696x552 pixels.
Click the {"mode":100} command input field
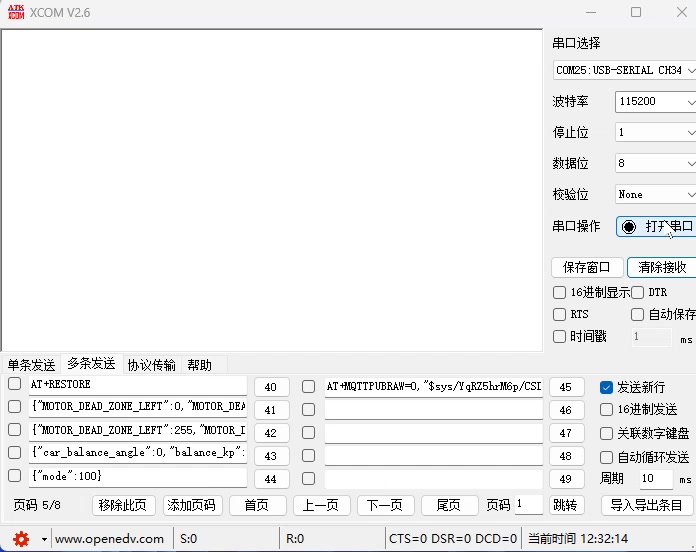[x=137, y=476]
